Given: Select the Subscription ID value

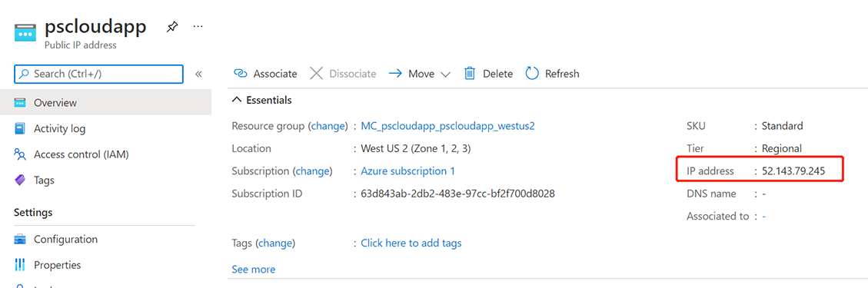Looking at the screenshot, I should point(457,194).
